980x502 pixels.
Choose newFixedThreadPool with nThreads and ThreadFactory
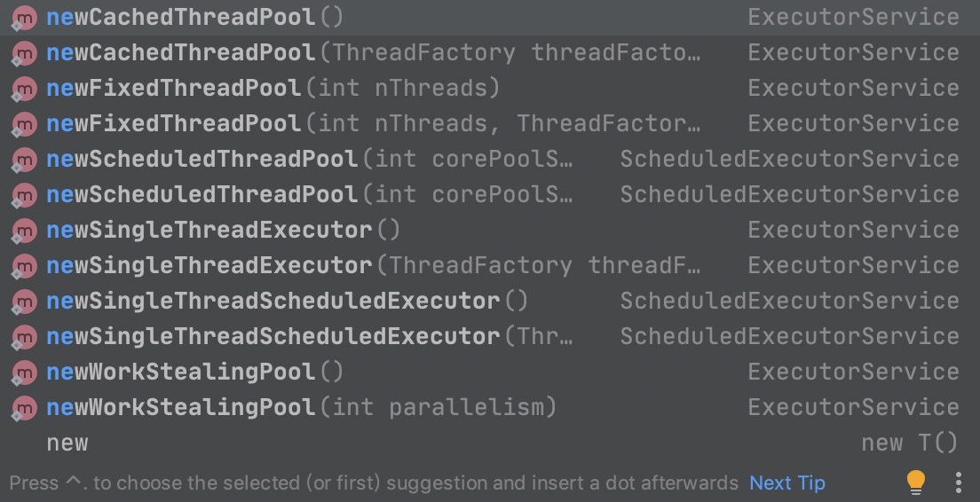pos(490,123)
